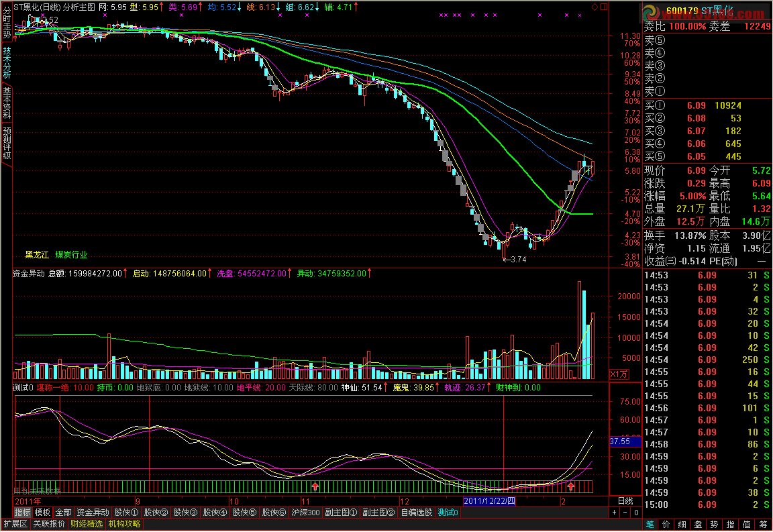Click the diamond icon above the chart
Viewport: 773px width, 532px height.
(x=595, y=7)
